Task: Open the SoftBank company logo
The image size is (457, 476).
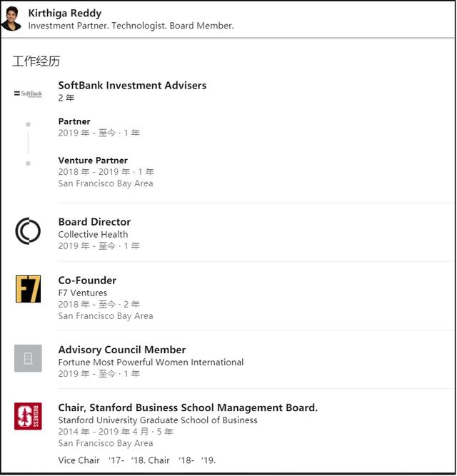Action: (28, 93)
